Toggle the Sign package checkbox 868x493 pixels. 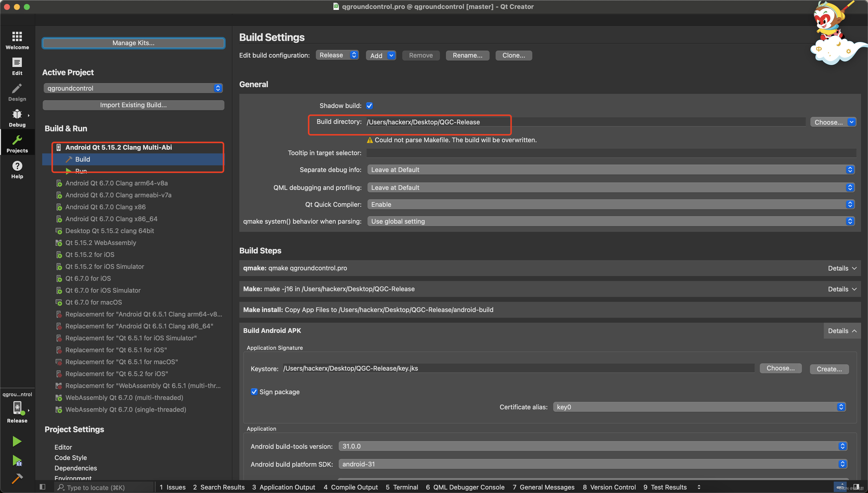[254, 392]
